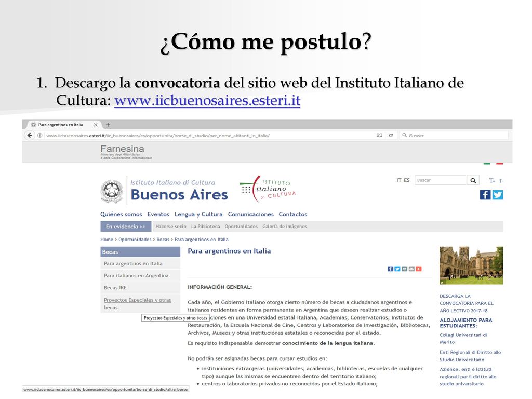Click the 'INFORMACIÓN GENERAL:' heading text
532x399 pixels.
coord(220,287)
